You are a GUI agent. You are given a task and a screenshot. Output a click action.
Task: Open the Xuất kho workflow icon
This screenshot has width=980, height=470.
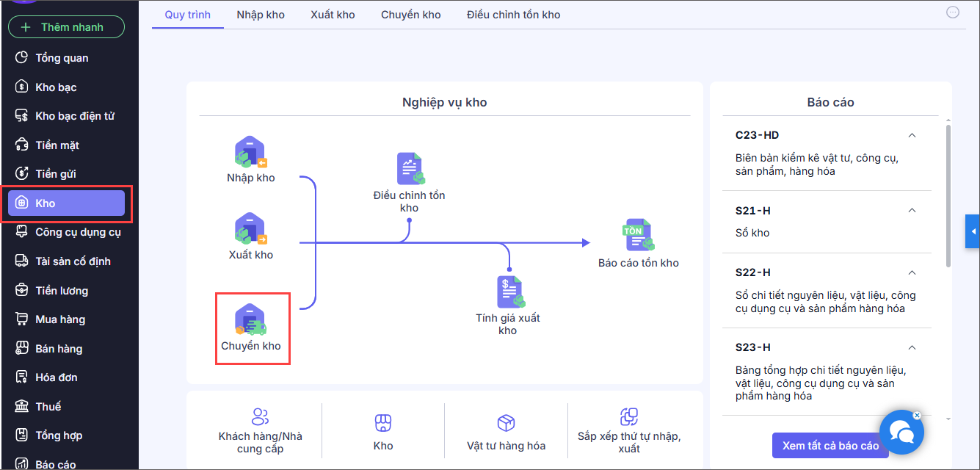(250, 229)
